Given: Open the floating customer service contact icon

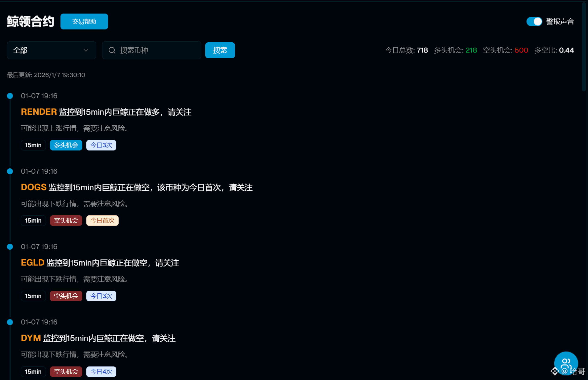Looking at the screenshot, I should 566,363.
